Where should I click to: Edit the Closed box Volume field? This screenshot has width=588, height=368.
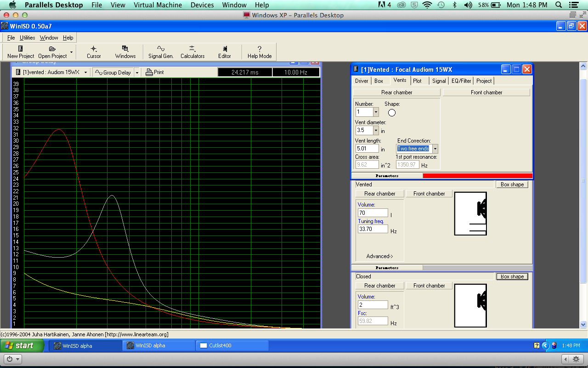click(x=373, y=305)
